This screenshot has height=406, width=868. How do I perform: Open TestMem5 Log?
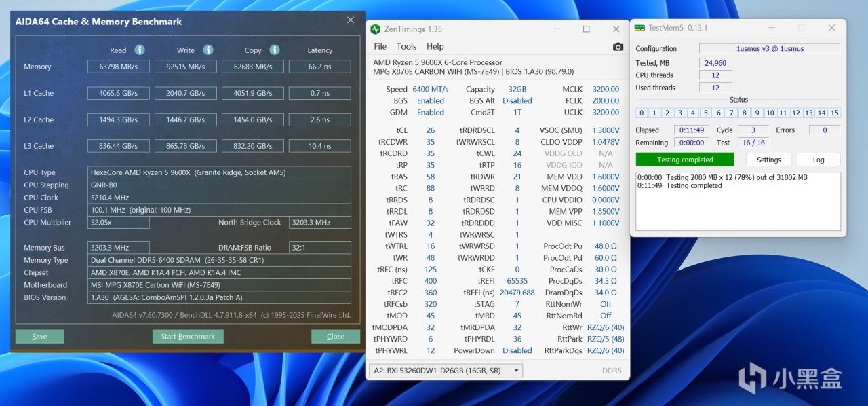click(x=818, y=160)
